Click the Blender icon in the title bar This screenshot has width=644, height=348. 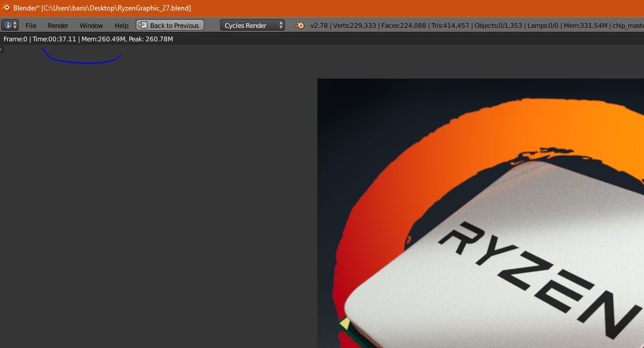click(6, 8)
